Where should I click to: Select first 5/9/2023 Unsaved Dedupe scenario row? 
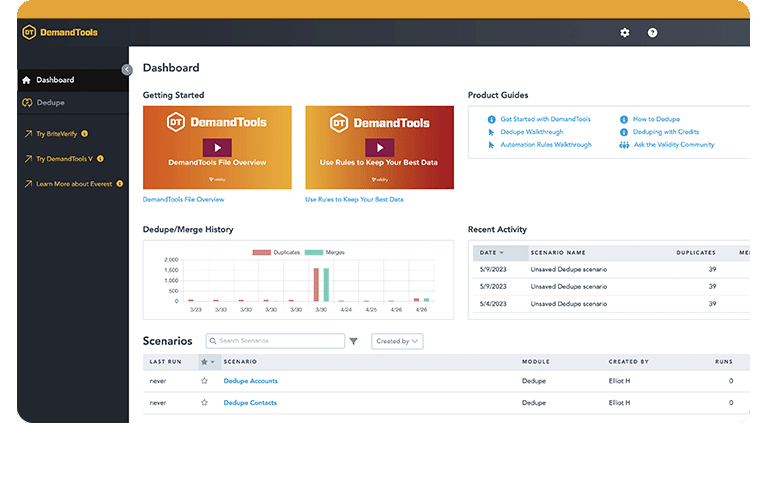coord(611,269)
